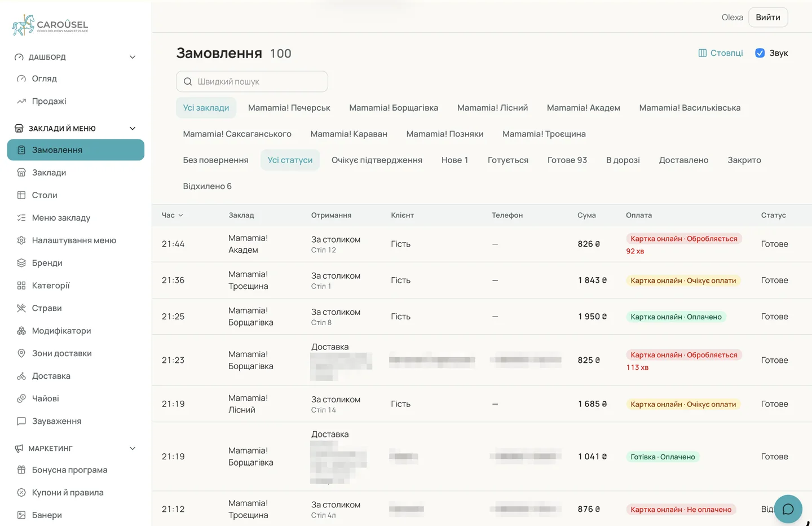Sort by the Час column header
The width and height of the screenshot is (812, 526).
tap(173, 215)
